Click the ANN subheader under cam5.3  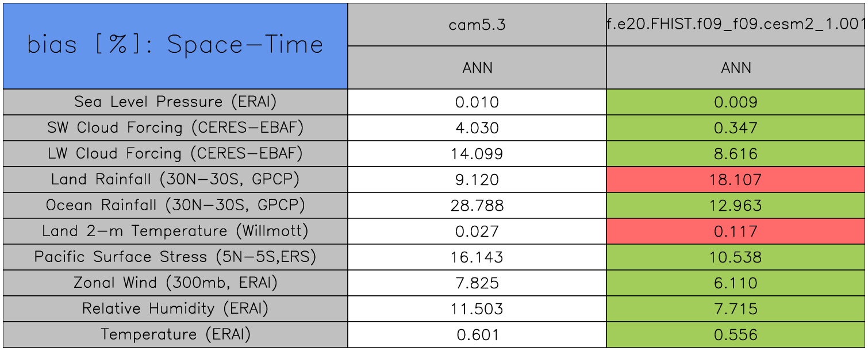pos(477,68)
